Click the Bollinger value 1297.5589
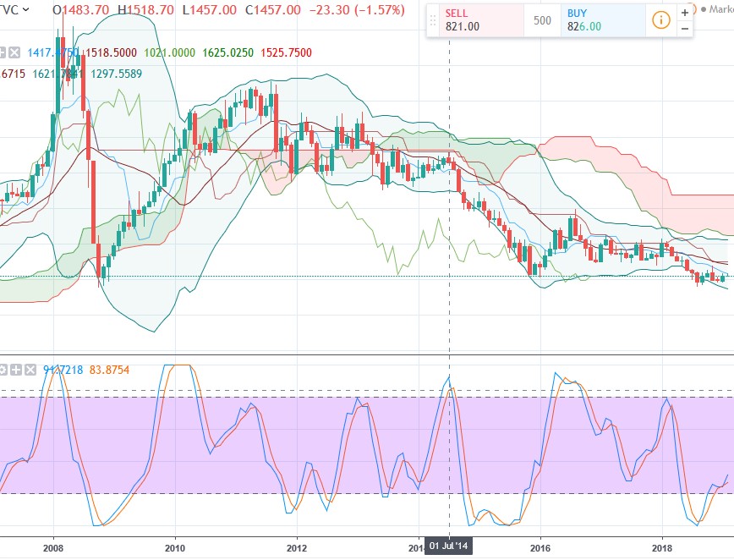The width and height of the screenshot is (734, 560). pos(116,74)
